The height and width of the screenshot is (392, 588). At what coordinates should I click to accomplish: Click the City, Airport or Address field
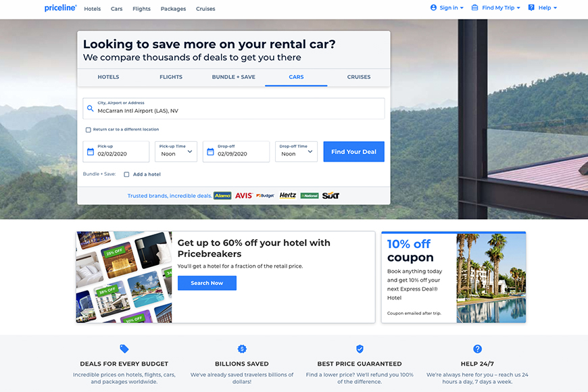(234, 108)
